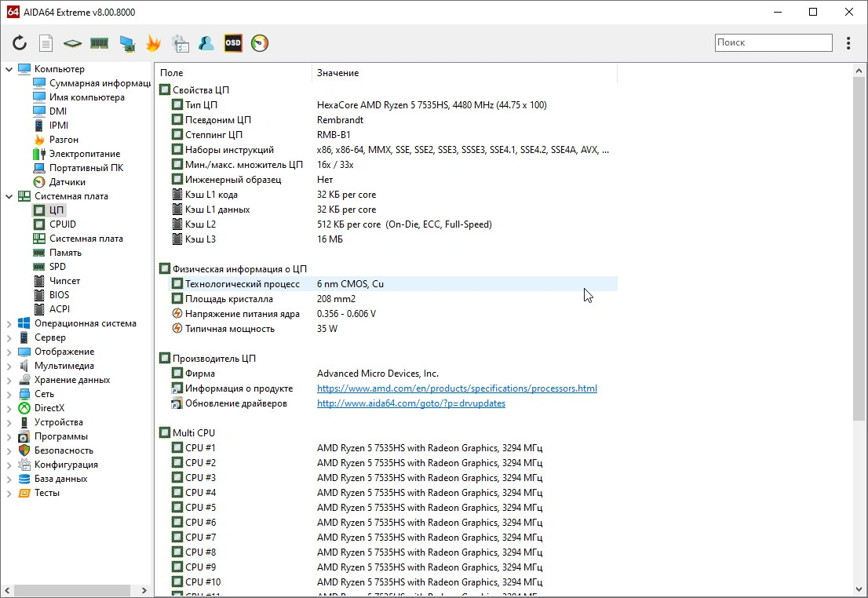Viewport: 868px width, 598px height.
Task: Open Портативный ПК tree item
Action: click(x=78, y=168)
